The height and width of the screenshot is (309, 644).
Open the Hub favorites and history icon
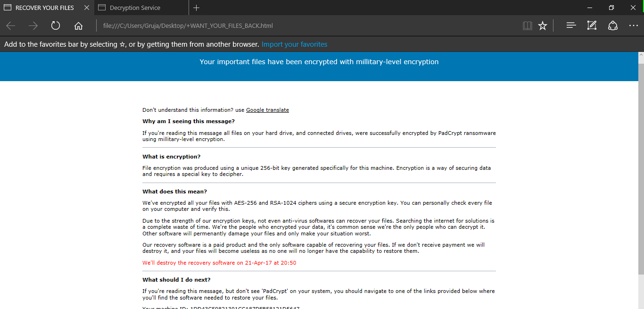tap(571, 26)
